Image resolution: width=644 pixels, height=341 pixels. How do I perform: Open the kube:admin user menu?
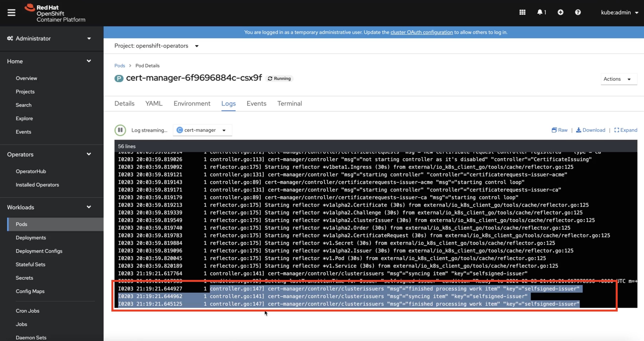(619, 13)
